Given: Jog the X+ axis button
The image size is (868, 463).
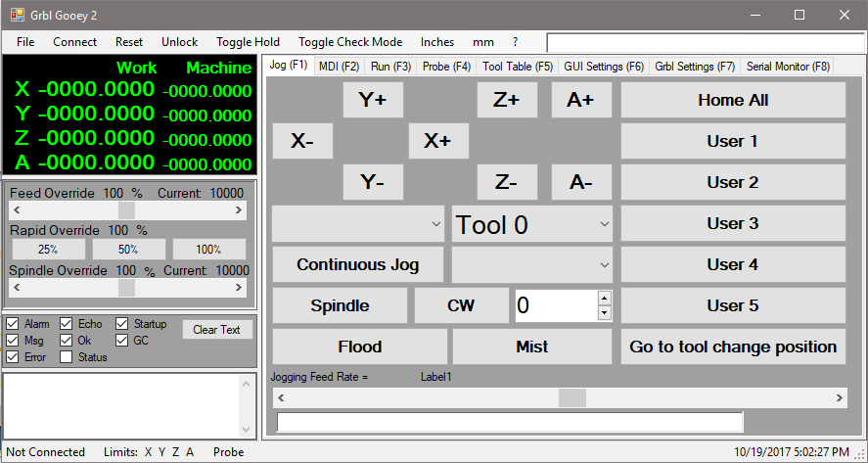Looking at the screenshot, I should coord(438,141).
